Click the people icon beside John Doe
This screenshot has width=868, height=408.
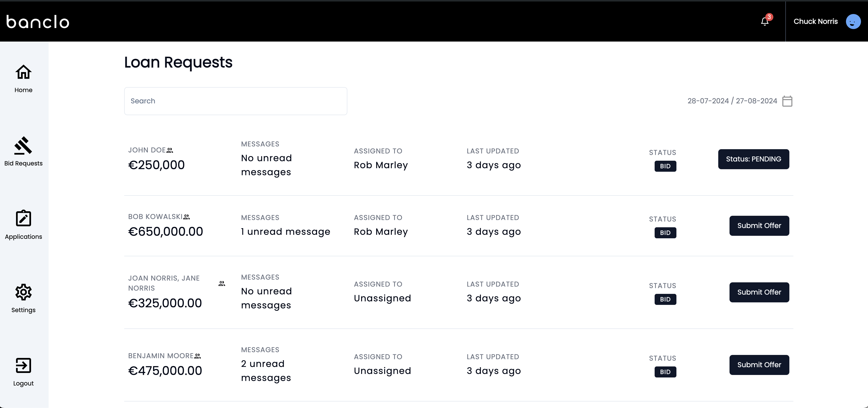pos(170,150)
